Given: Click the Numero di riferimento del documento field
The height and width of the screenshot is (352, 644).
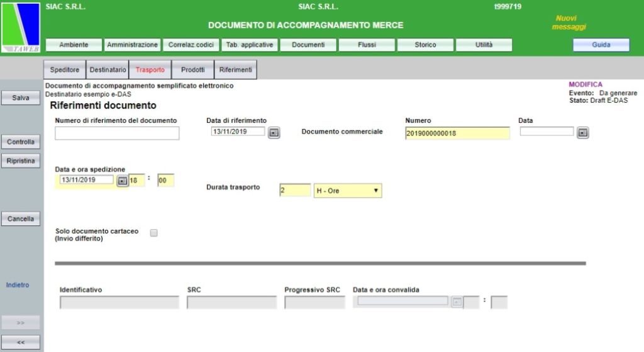Looking at the screenshot, I should click(x=117, y=133).
